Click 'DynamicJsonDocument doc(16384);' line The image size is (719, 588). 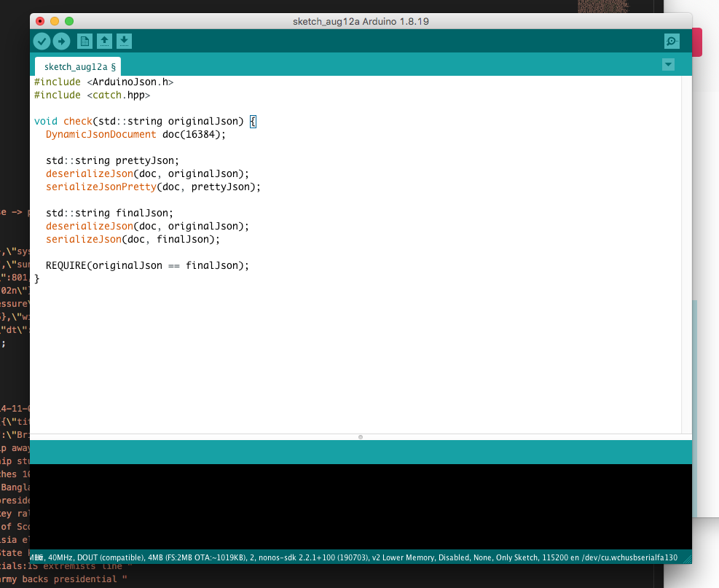tap(135, 134)
